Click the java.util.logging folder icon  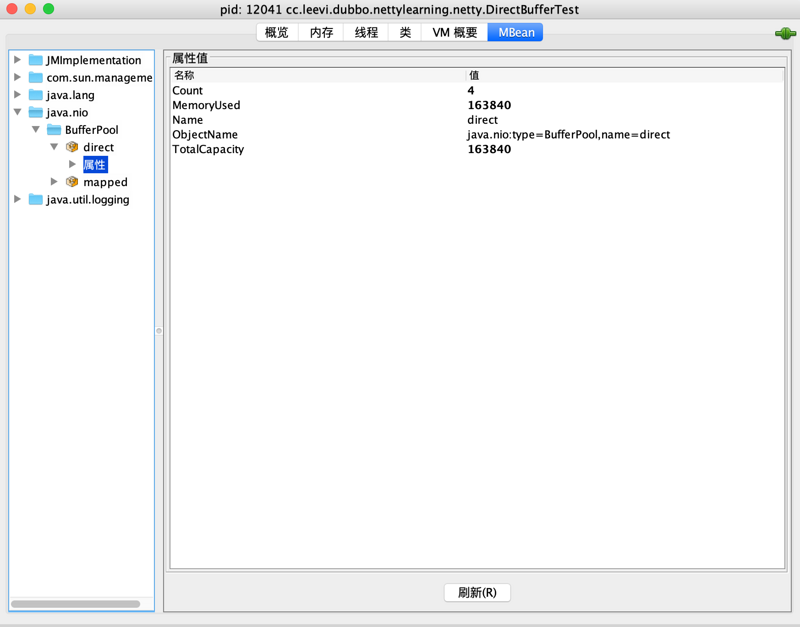[x=35, y=199]
